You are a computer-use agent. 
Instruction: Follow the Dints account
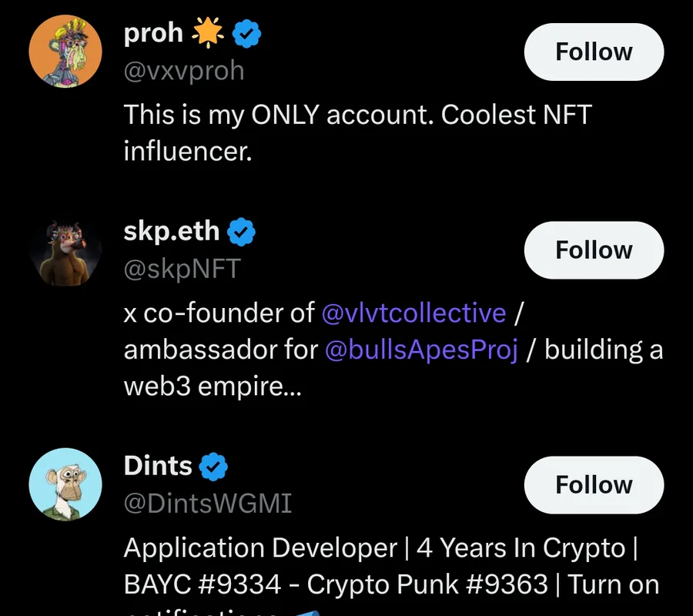click(x=594, y=485)
